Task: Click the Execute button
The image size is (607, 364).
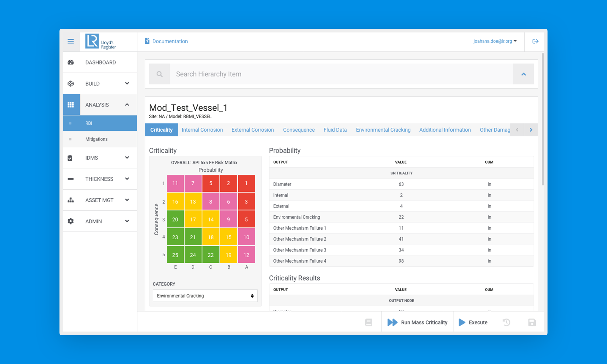Action: pos(473,322)
